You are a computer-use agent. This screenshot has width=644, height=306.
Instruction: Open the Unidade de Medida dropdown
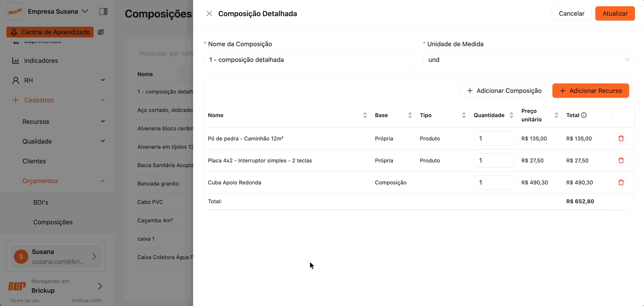pos(529,60)
